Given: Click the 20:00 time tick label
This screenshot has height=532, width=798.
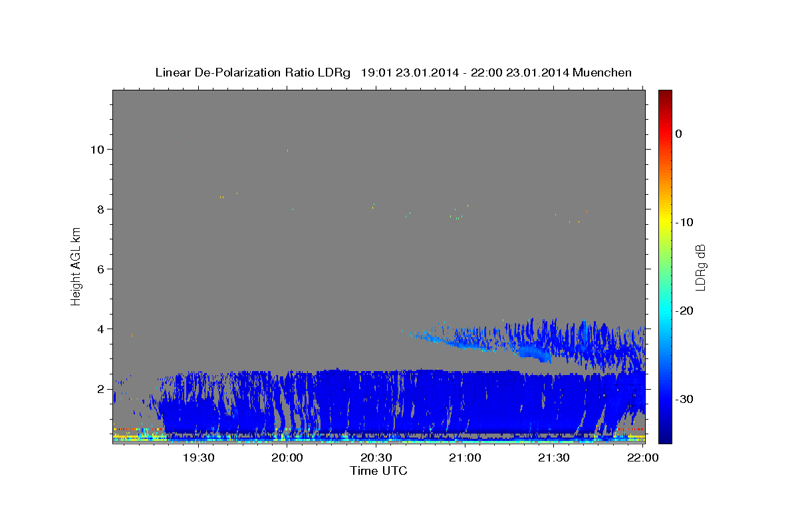Looking at the screenshot, I should pyautogui.click(x=287, y=458).
